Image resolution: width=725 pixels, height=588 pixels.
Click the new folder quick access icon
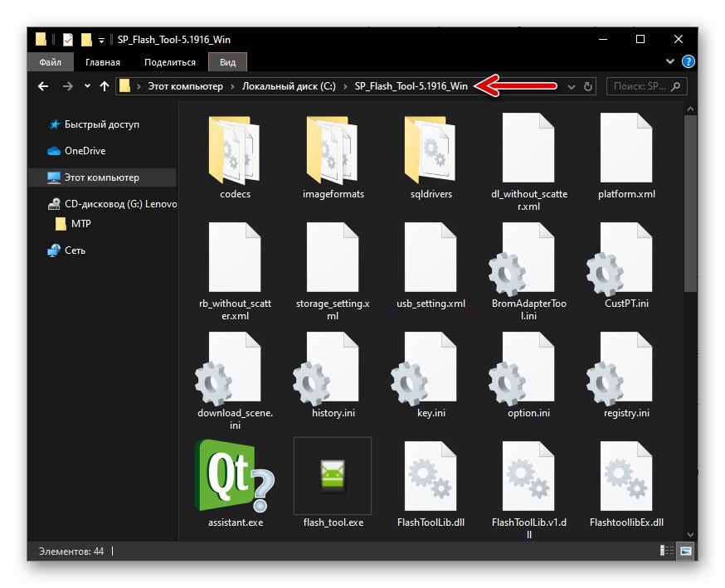point(86,40)
